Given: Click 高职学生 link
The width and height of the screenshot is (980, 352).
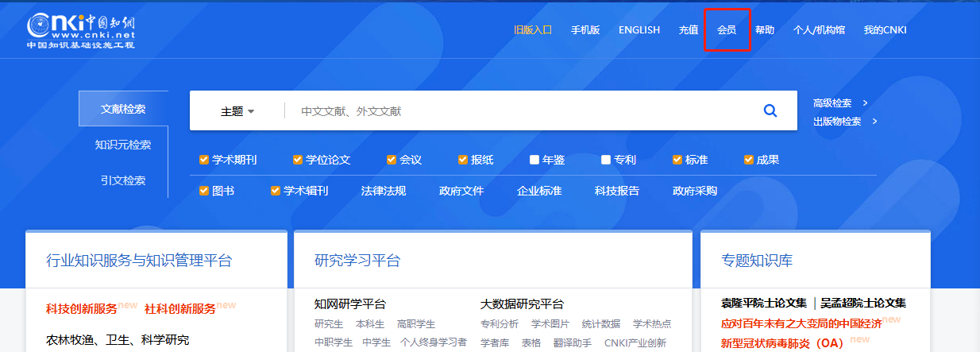Looking at the screenshot, I should pyautogui.click(x=416, y=323).
